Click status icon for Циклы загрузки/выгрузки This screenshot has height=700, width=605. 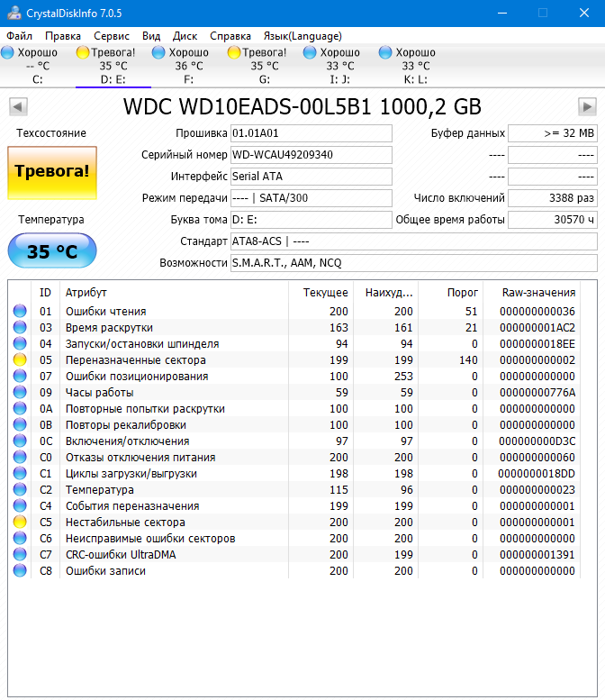(x=20, y=473)
